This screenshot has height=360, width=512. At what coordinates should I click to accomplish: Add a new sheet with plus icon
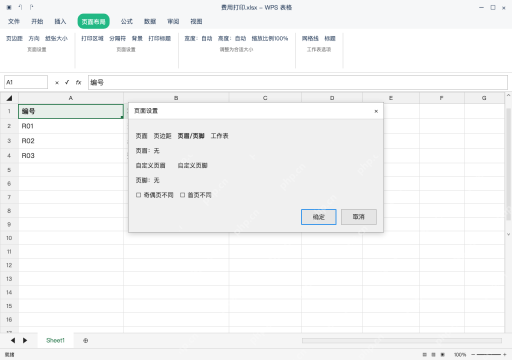85,340
